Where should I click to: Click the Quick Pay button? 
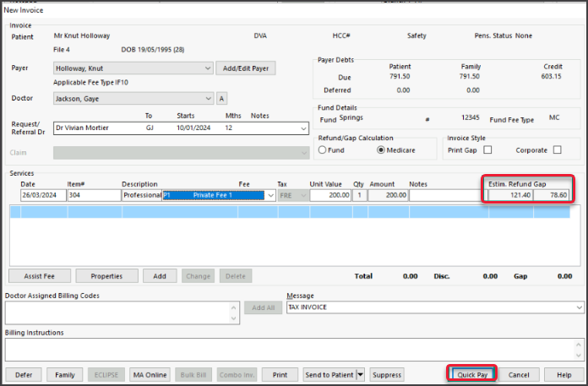[x=472, y=375]
